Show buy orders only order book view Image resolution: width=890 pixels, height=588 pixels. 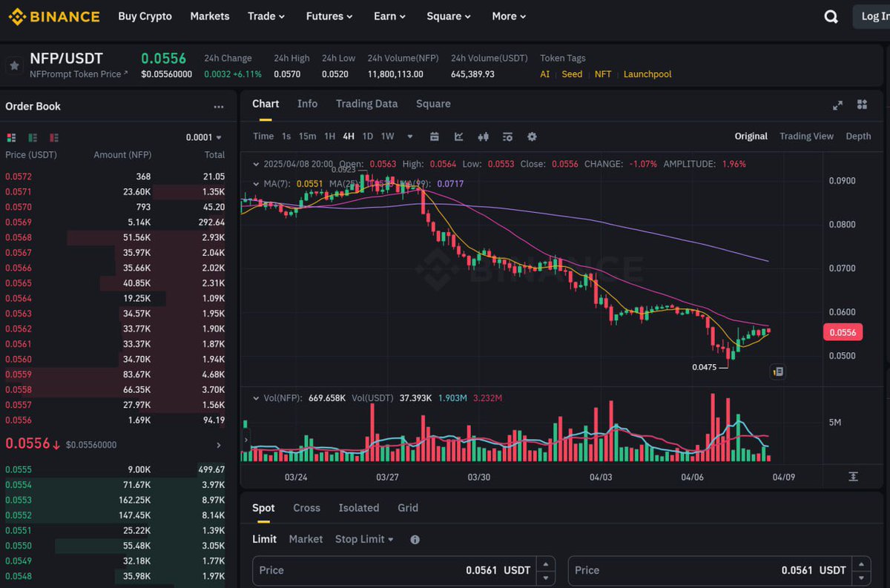pos(33,137)
